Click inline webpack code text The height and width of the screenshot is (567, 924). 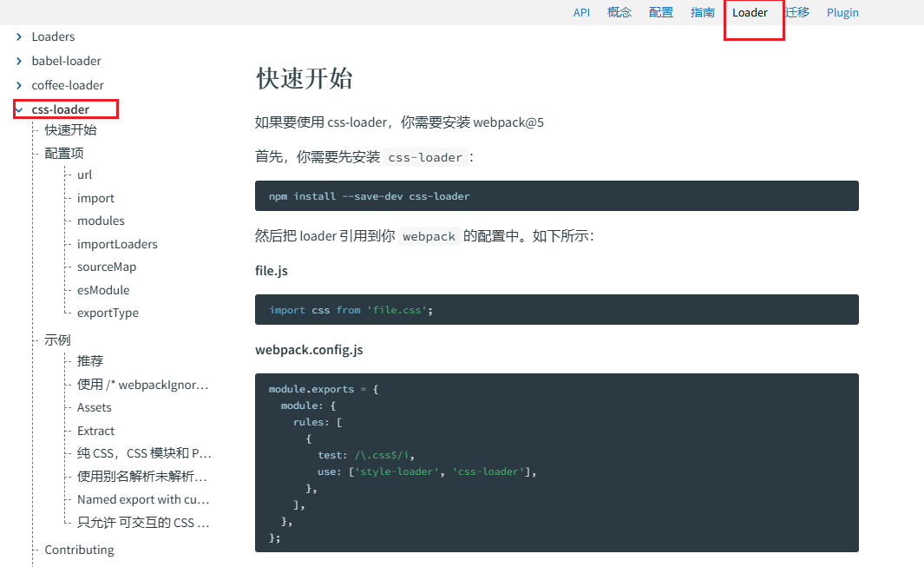429,236
